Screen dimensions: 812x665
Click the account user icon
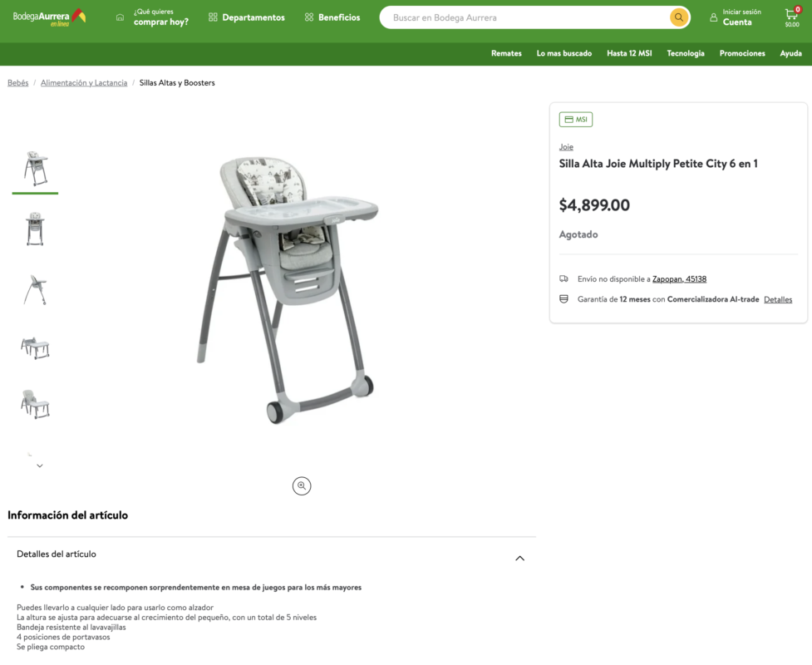point(713,17)
